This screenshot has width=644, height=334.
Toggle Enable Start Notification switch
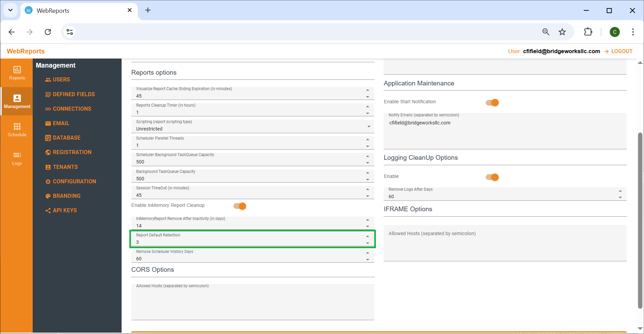(x=492, y=103)
